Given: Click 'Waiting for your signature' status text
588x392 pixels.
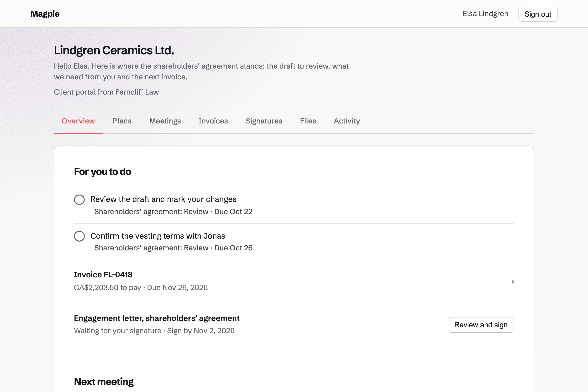Looking at the screenshot, I should (118, 331).
